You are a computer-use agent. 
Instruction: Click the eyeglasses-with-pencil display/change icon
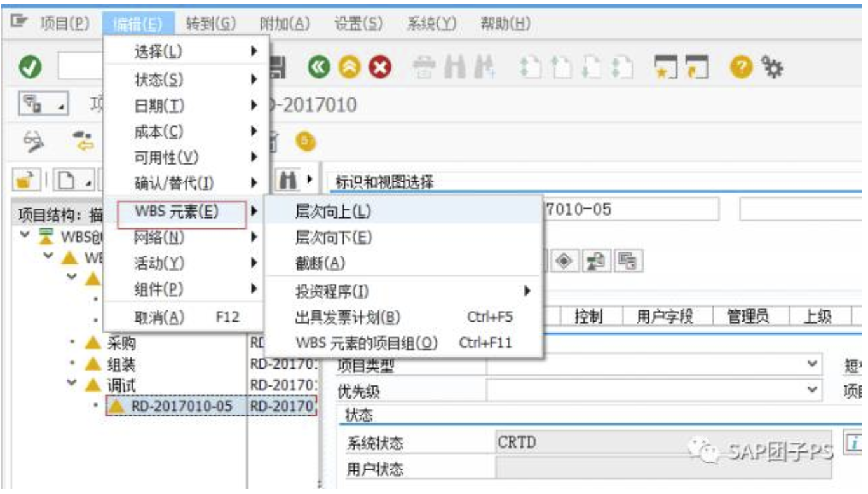click(35, 143)
